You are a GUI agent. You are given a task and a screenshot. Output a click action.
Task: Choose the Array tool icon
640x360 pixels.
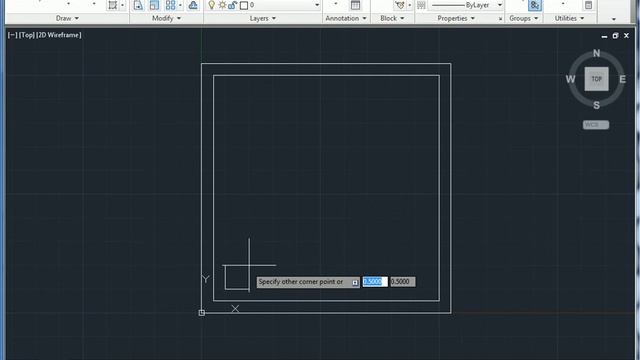coord(170,5)
